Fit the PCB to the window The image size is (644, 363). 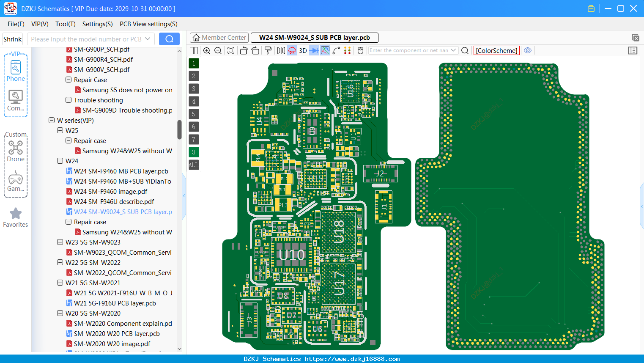tap(231, 50)
